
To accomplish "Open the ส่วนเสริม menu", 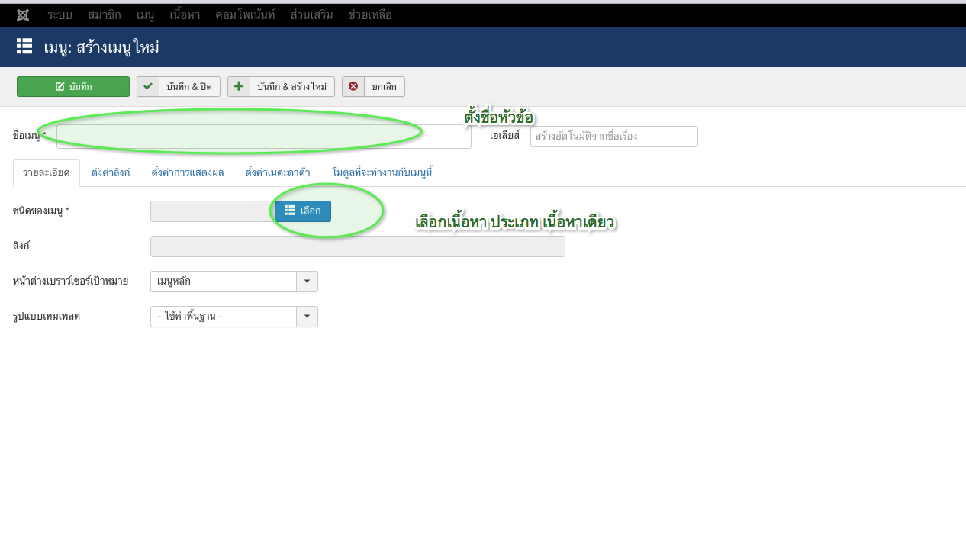I will 311,15.
